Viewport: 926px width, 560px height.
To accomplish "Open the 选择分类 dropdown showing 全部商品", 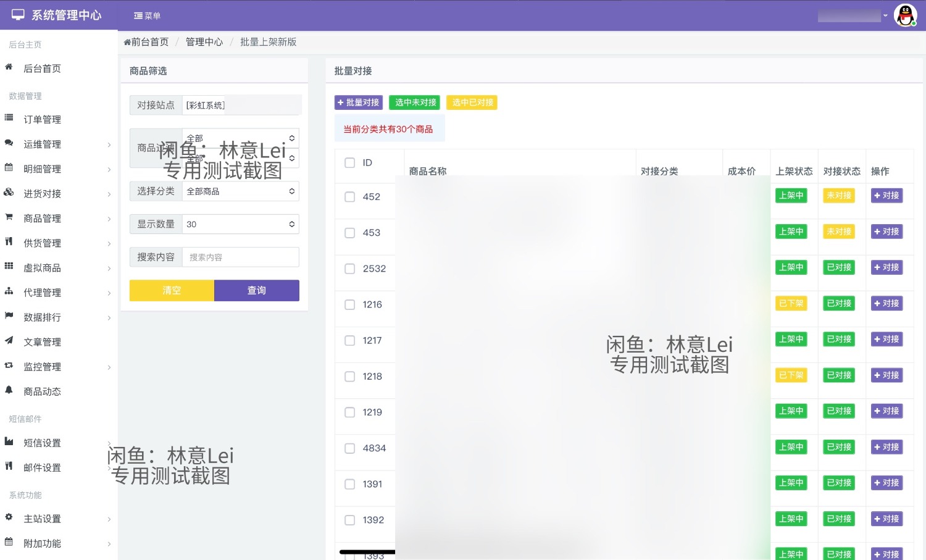I will pyautogui.click(x=241, y=191).
